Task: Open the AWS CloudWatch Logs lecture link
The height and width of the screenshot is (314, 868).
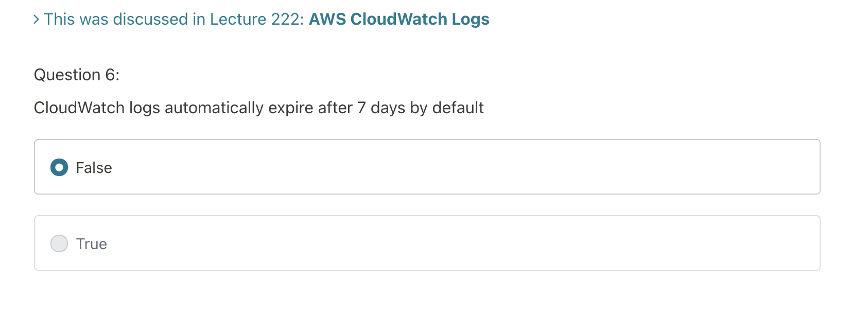Action: click(x=399, y=19)
